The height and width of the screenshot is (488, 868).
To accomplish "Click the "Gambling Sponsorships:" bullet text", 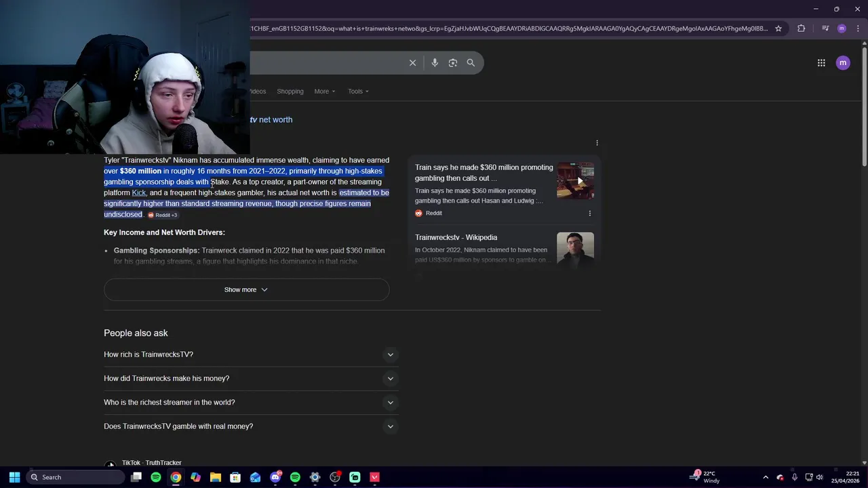I will pos(157,251).
